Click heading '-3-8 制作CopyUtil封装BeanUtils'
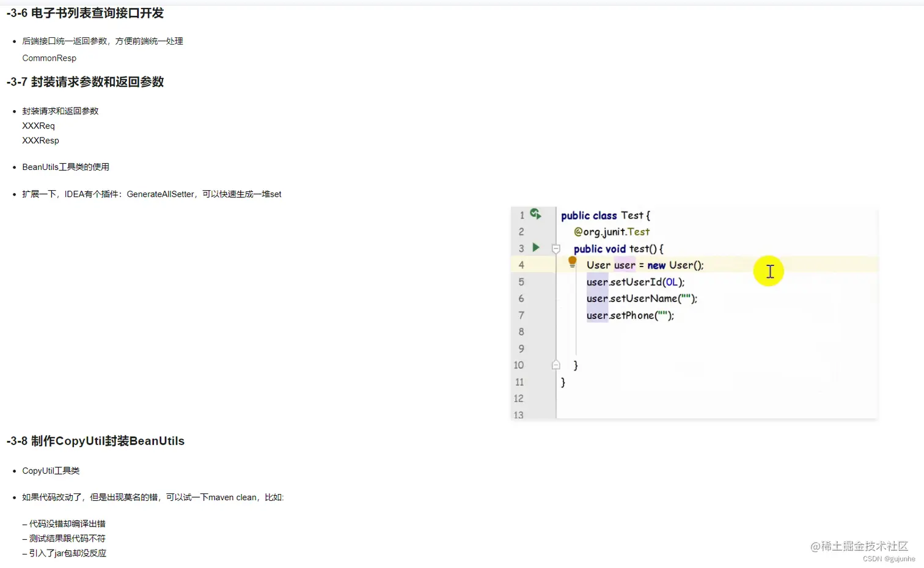This screenshot has width=924, height=568. pyautogui.click(x=95, y=441)
